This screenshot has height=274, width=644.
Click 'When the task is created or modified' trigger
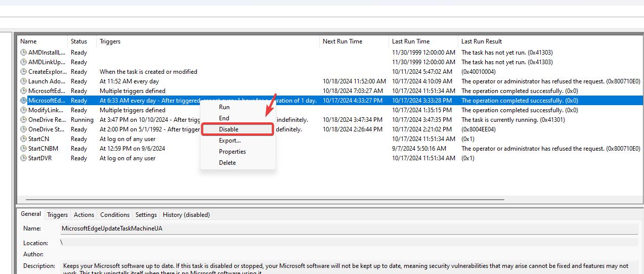click(x=148, y=72)
